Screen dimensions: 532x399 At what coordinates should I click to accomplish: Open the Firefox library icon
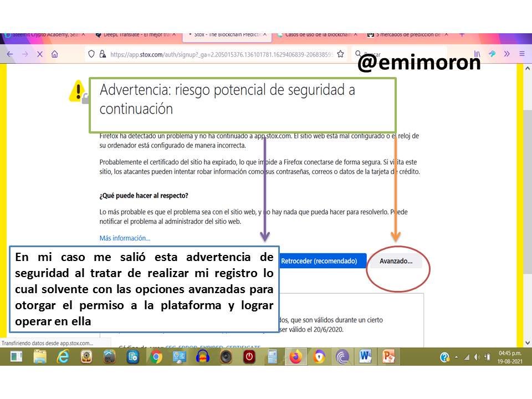477,54
